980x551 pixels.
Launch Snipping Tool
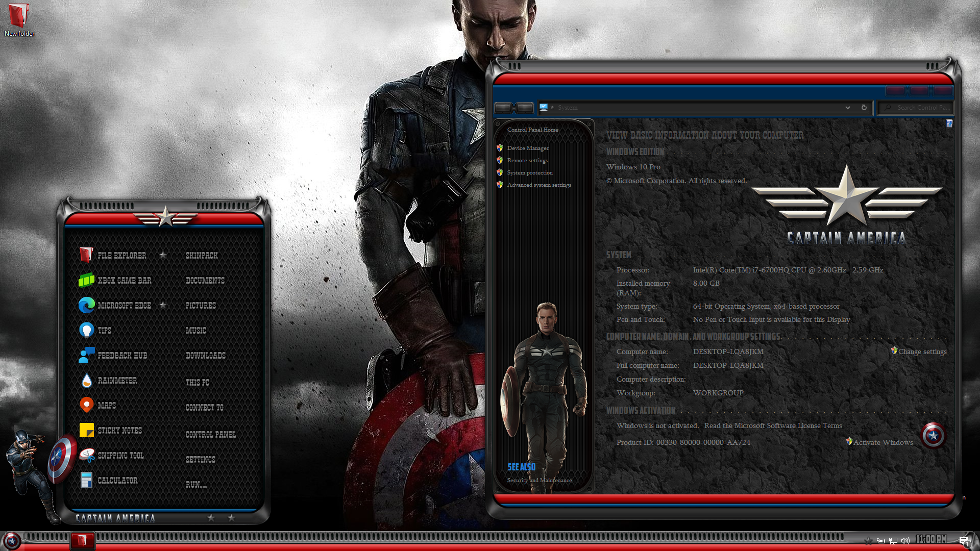click(x=120, y=456)
